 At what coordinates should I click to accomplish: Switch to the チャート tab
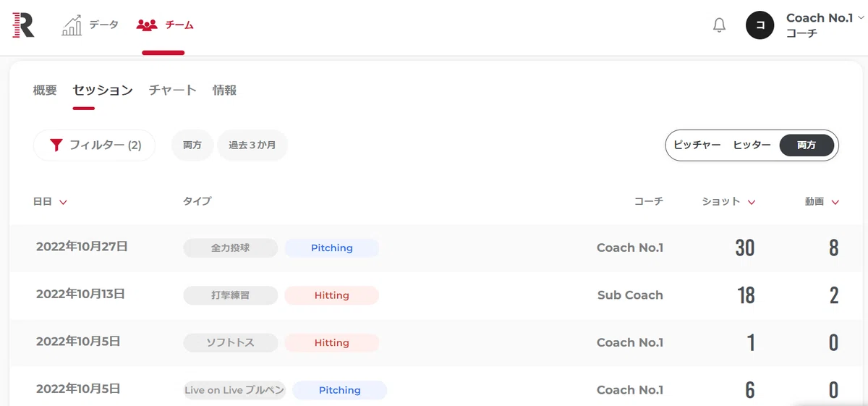click(x=173, y=90)
